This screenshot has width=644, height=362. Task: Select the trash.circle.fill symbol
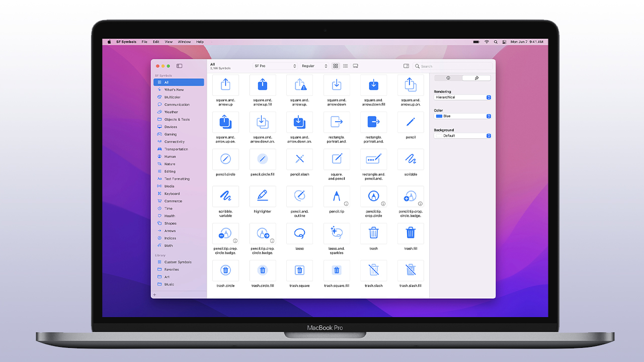click(262, 271)
